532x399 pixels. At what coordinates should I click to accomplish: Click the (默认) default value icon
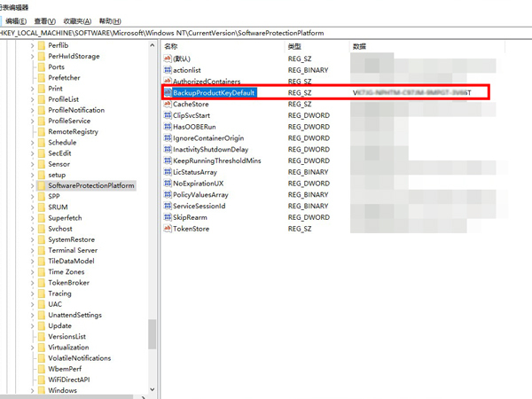pyautogui.click(x=168, y=58)
